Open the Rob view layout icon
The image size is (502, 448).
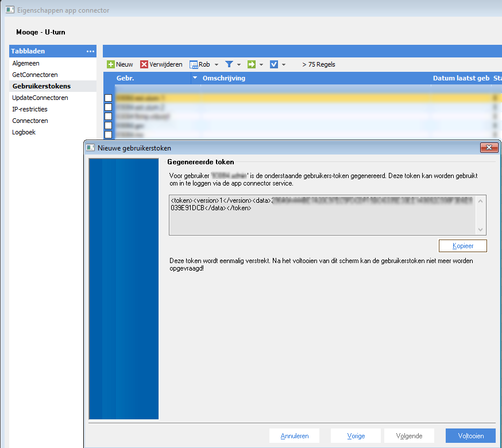[194, 64]
